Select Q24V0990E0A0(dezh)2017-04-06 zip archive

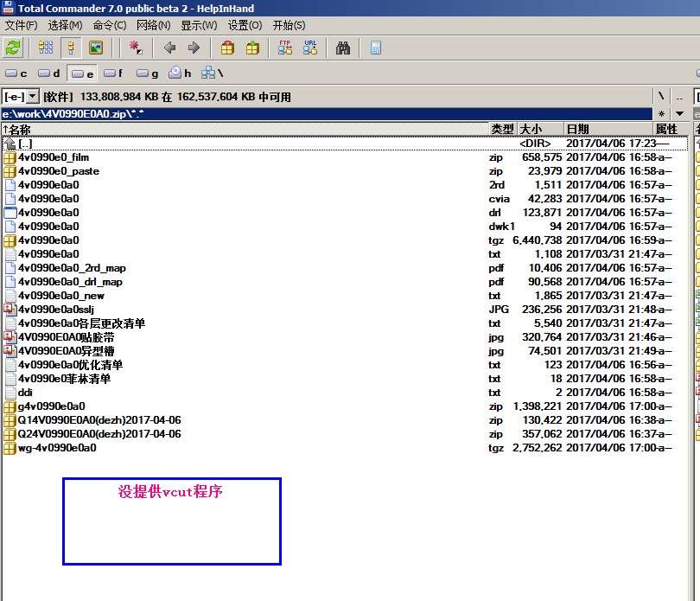(345, 434)
